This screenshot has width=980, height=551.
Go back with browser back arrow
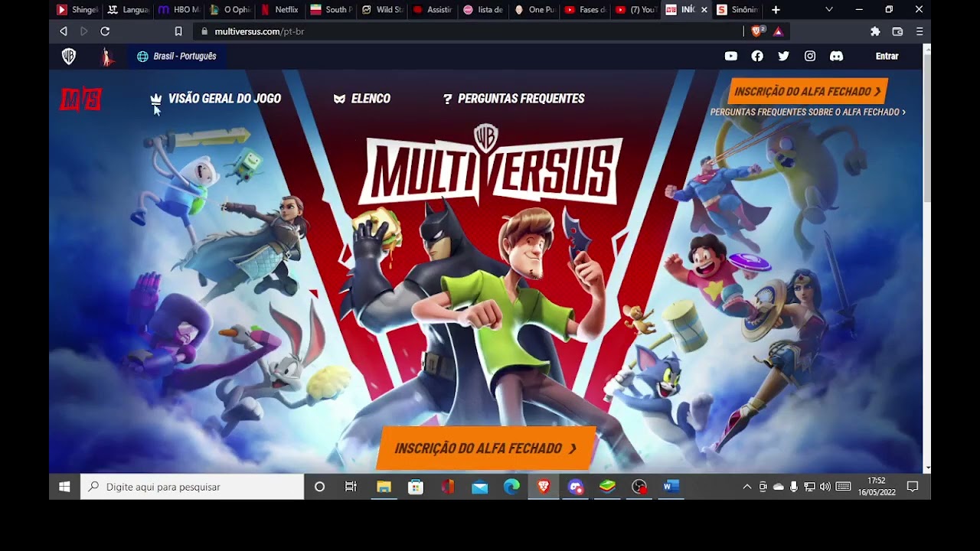tap(64, 31)
